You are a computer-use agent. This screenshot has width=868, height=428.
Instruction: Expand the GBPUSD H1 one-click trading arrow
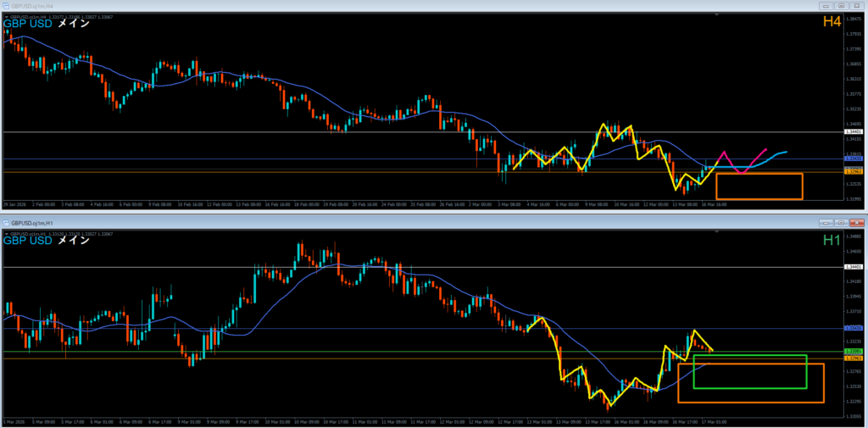tap(7, 231)
